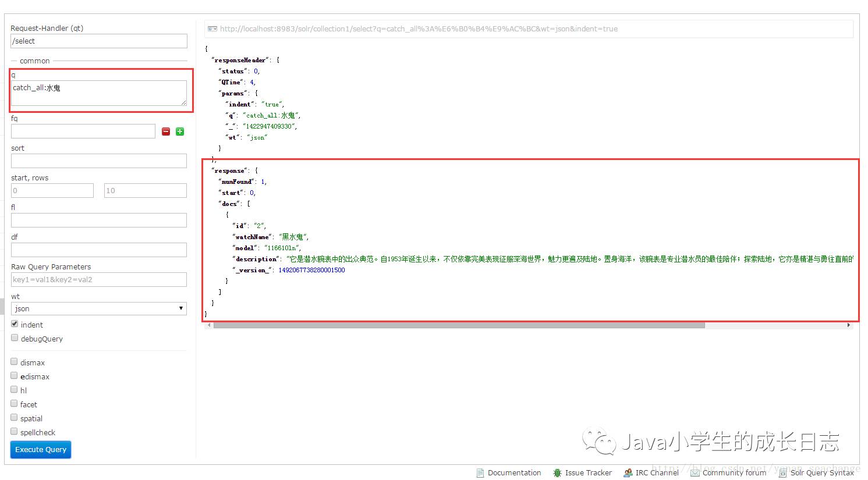Click the "wt": "json" param line

pos(246,137)
